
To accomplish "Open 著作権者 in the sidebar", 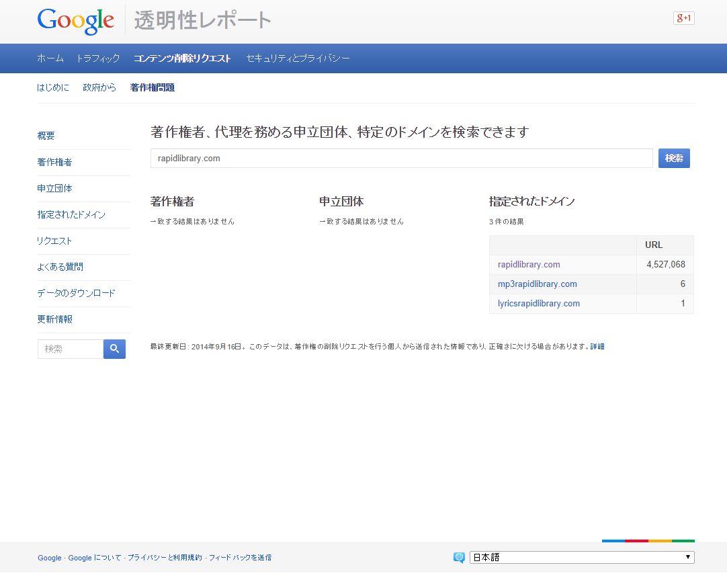I will tap(54, 163).
